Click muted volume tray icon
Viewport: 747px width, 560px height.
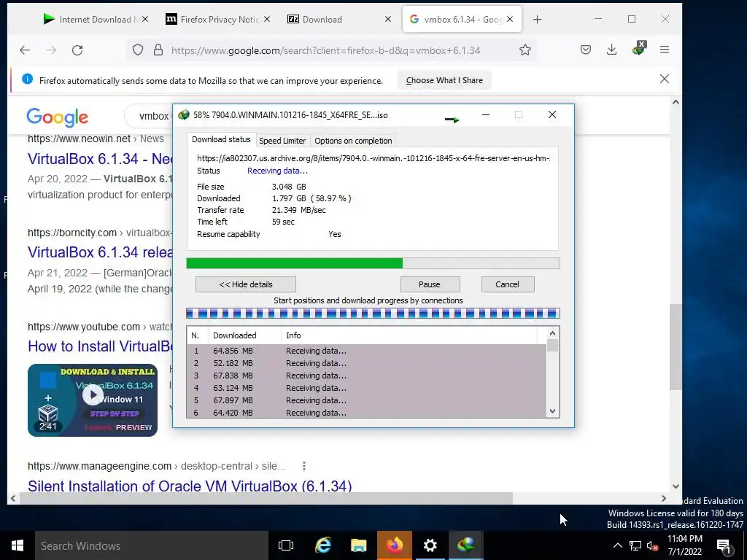pyautogui.click(x=652, y=545)
